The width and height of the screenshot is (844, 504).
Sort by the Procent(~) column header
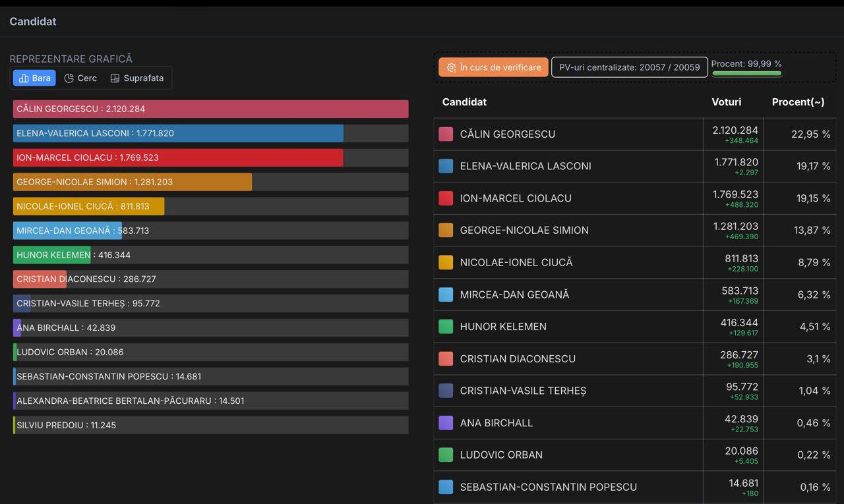tap(798, 102)
